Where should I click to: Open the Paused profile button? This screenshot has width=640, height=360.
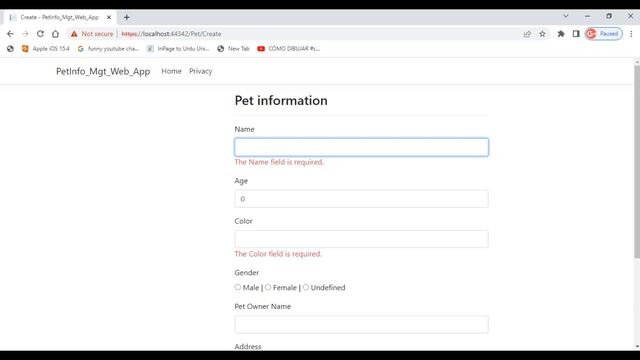[604, 34]
